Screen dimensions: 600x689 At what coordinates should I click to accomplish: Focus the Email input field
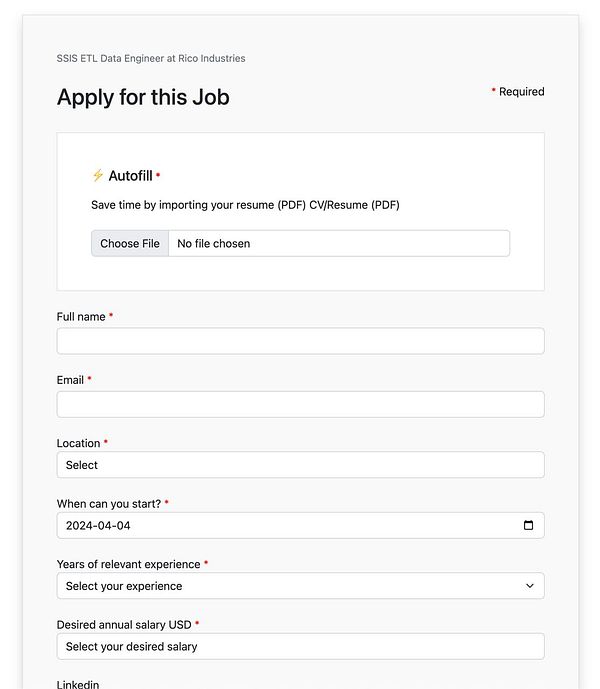click(300, 404)
